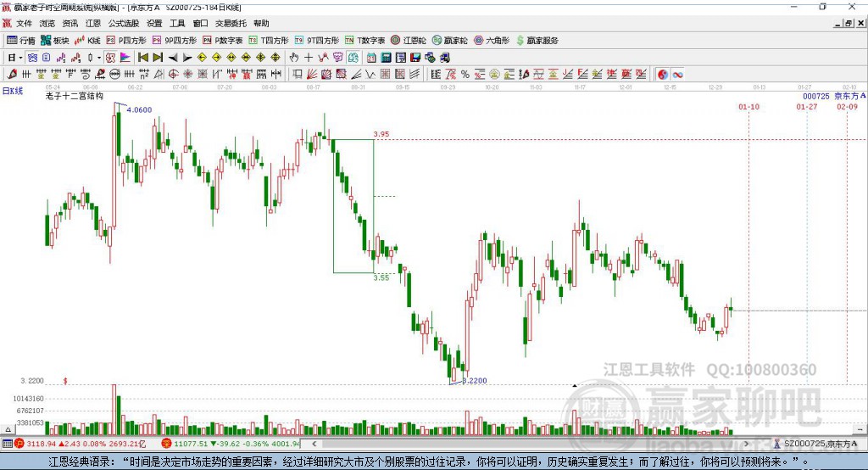
Task: Open the 公式选股 menu
Action: pyautogui.click(x=124, y=23)
